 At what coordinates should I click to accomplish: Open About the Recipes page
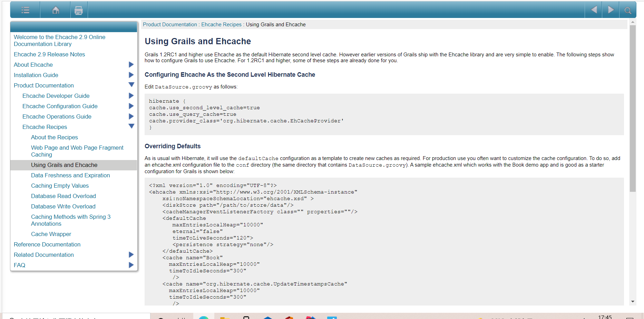55,137
